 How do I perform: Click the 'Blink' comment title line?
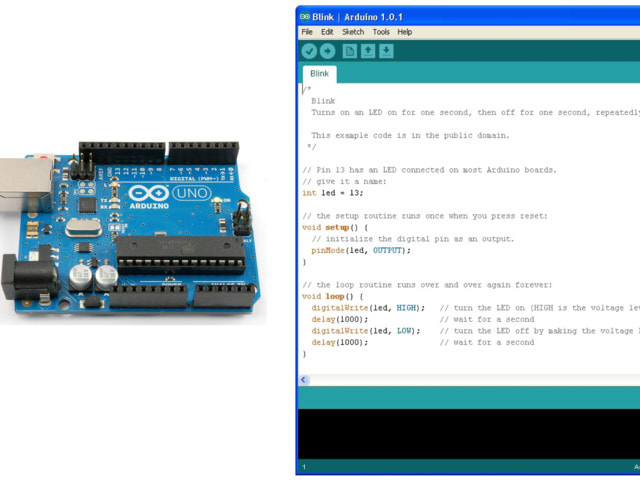click(323, 101)
